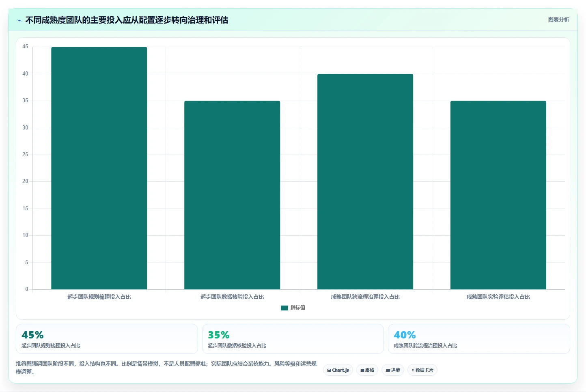Click the caption under the 40% card
Viewport: 586px width, 392px height.
(425, 346)
